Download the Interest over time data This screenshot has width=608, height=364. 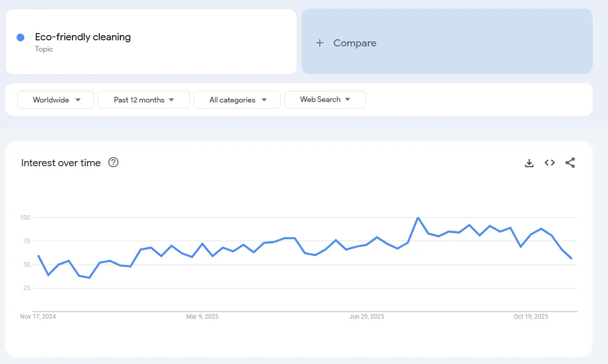coord(529,163)
